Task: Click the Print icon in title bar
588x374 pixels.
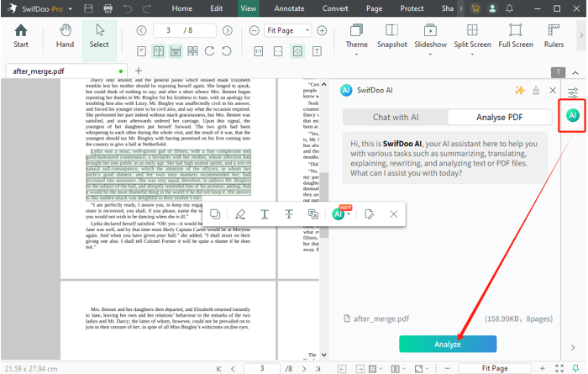Action: (108, 8)
